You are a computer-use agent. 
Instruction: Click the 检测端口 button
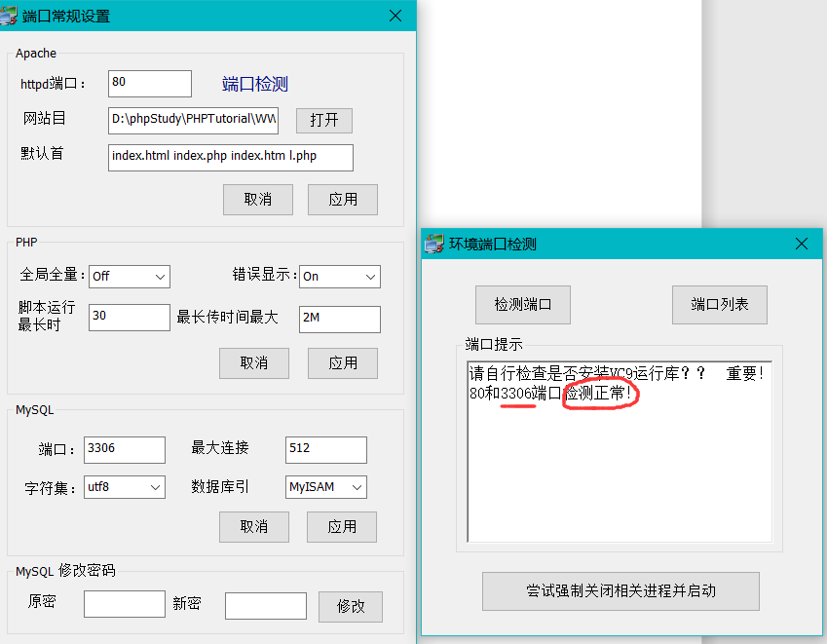click(x=522, y=304)
